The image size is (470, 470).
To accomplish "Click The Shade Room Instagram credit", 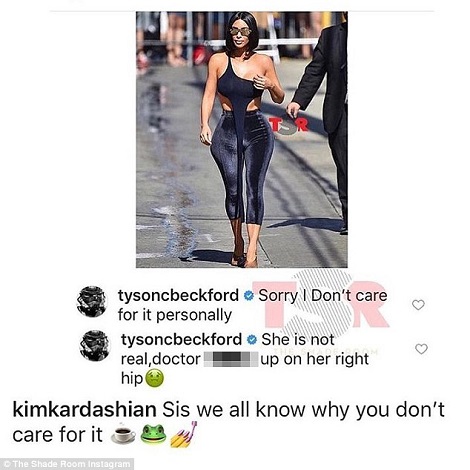I will [67, 464].
